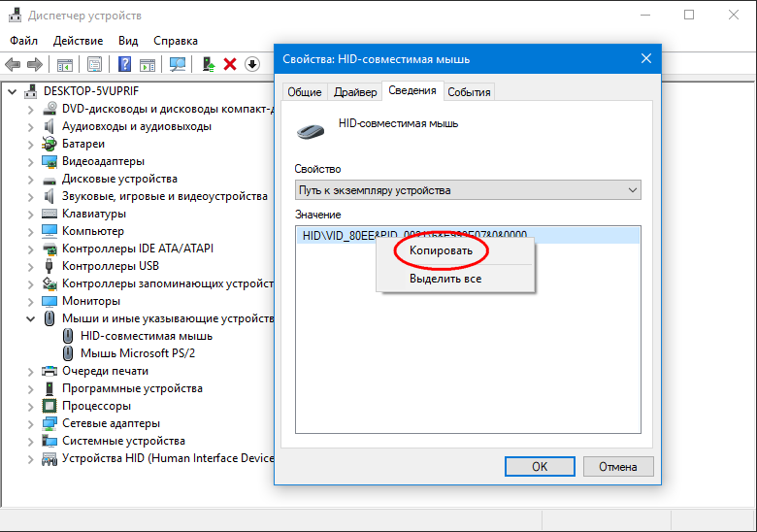Click the scan hardware changes monitor icon
The width and height of the screenshot is (757, 532).
pos(178,64)
